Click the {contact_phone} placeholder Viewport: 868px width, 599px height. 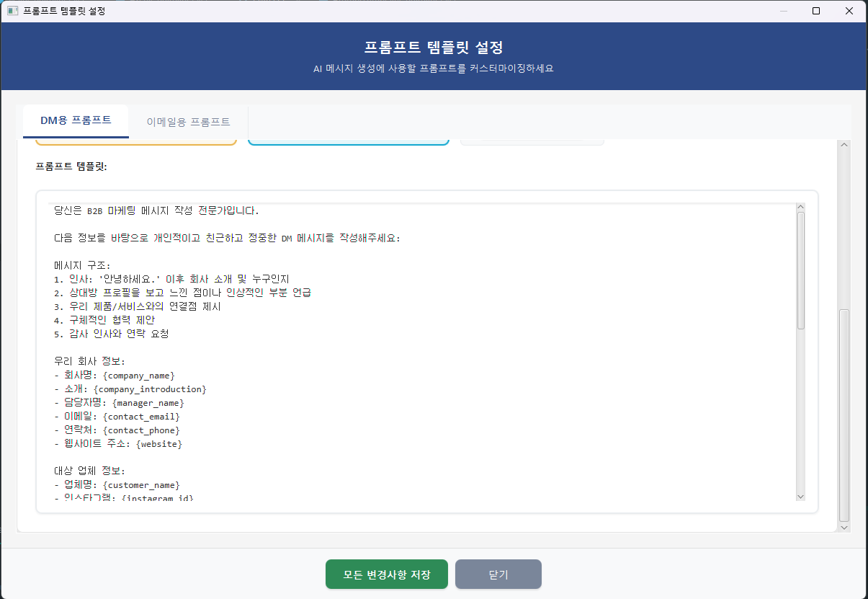141,430
